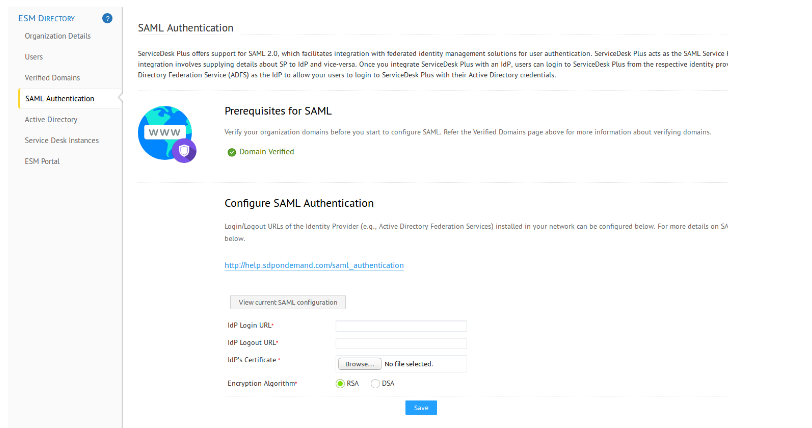The width and height of the screenshot is (812, 428).
Task: Select the RSA encryption algorithm
Action: tap(340, 383)
